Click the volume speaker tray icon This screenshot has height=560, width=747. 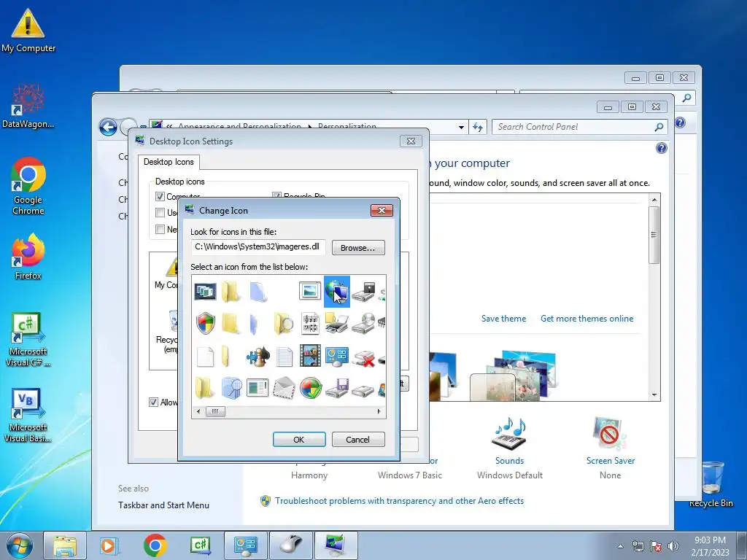click(x=673, y=546)
